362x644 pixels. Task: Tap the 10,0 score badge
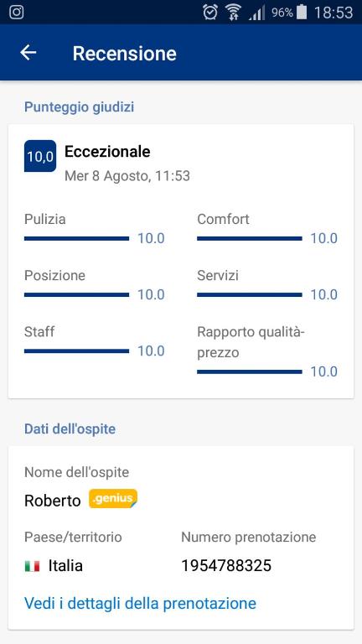pyautogui.click(x=40, y=156)
